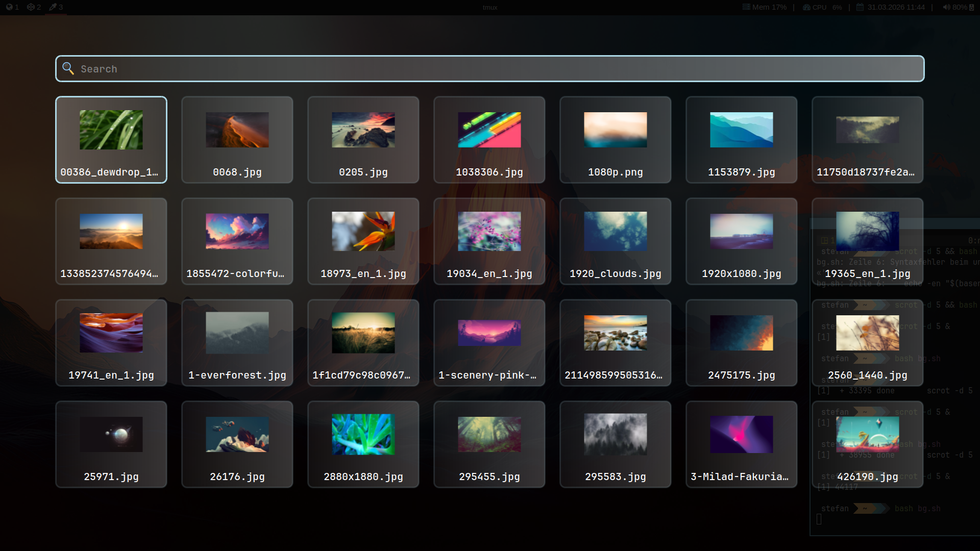Image resolution: width=980 pixels, height=551 pixels.
Task: Focus the Search input field
Action: point(490,68)
